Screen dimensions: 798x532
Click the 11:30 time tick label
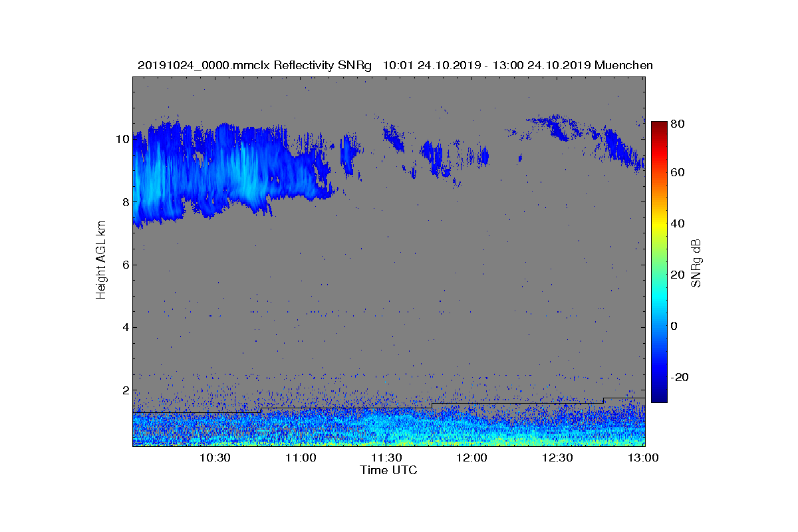pyautogui.click(x=386, y=458)
